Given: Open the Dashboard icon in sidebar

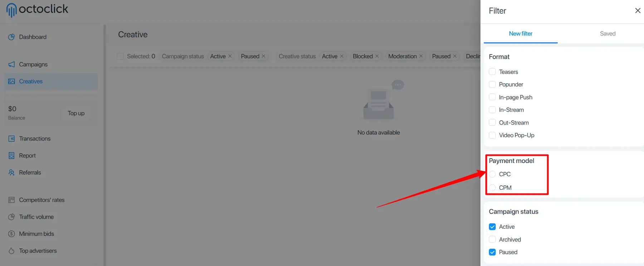Looking at the screenshot, I should click(x=11, y=37).
